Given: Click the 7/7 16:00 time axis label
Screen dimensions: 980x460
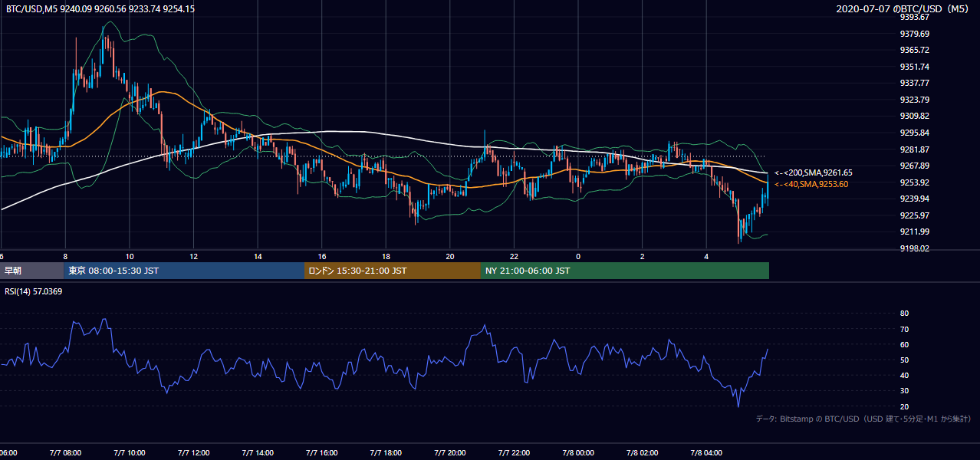Looking at the screenshot, I should point(321,453).
